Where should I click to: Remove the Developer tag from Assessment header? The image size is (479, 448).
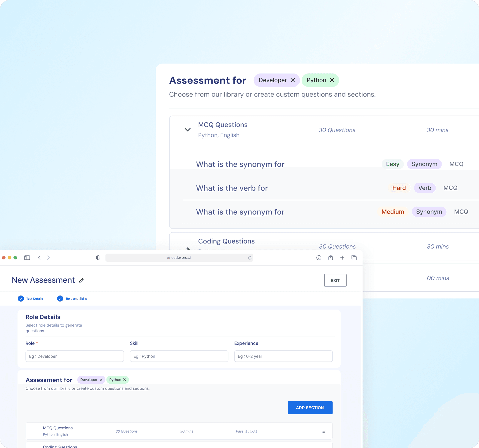tap(293, 80)
